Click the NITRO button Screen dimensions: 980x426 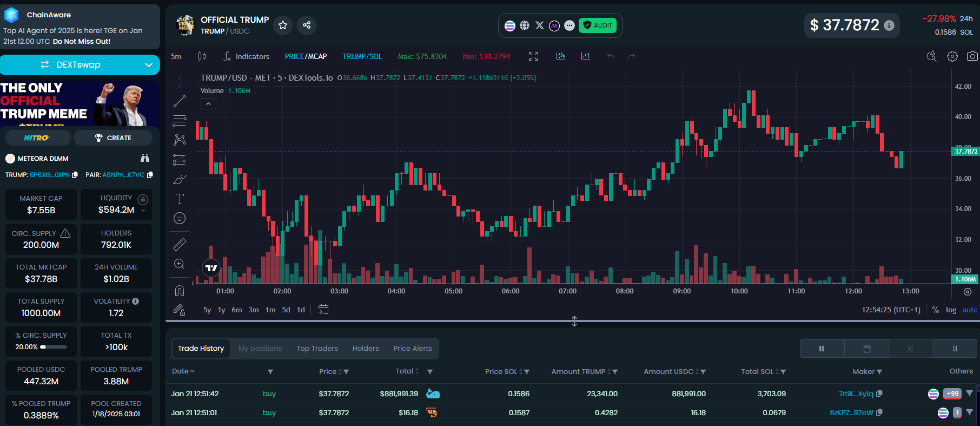click(x=38, y=138)
